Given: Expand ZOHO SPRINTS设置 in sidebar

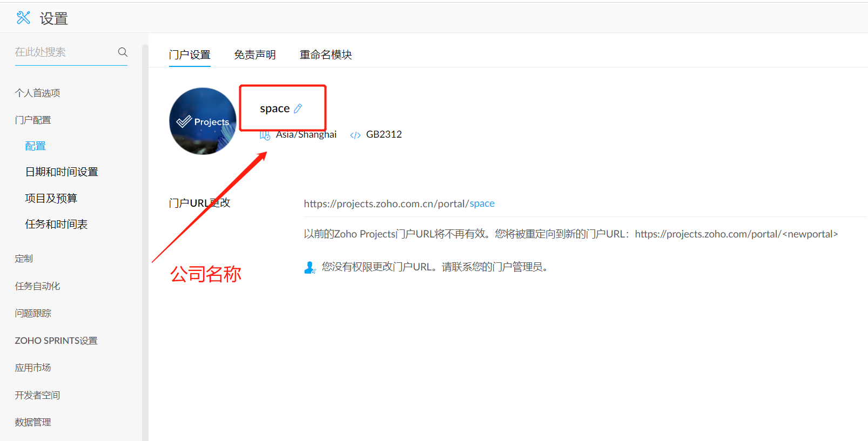Looking at the screenshot, I should point(56,341).
